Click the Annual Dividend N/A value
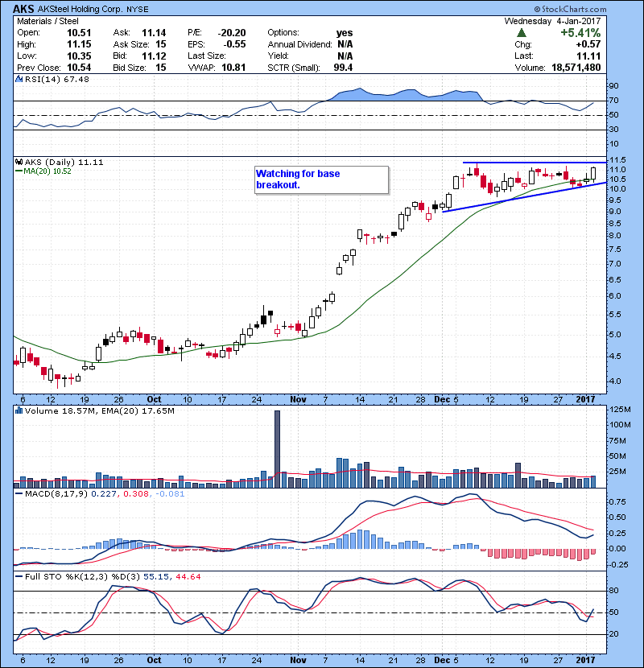The height and width of the screenshot is (668, 644). point(345,44)
